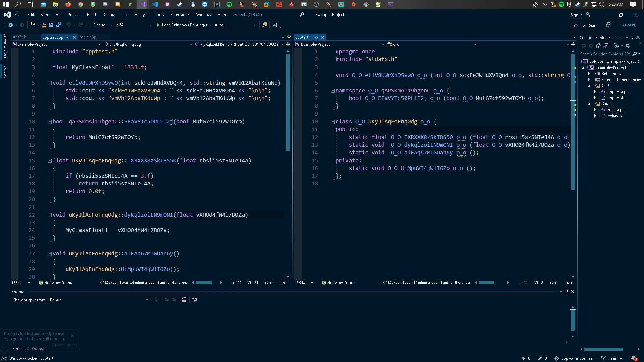Click the Solution Explorer Home icon
The width and height of the screenshot is (644, 362).
598,46
